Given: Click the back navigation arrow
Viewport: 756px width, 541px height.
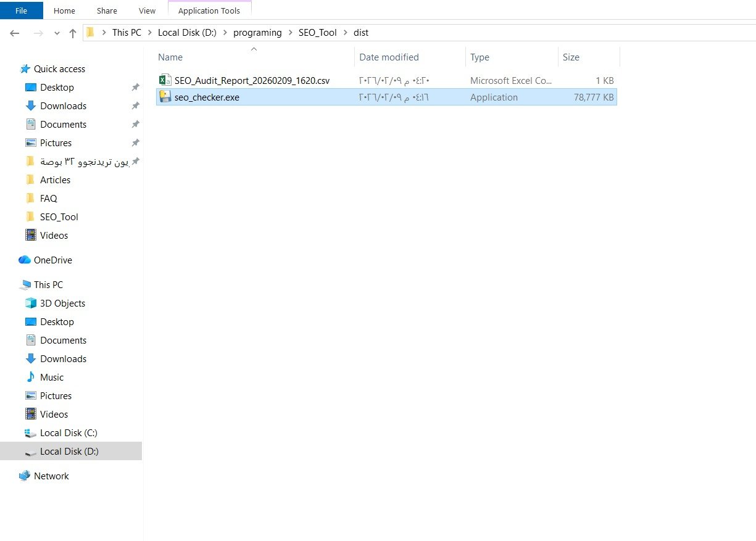Looking at the screenshot, I should click(15, 33).
